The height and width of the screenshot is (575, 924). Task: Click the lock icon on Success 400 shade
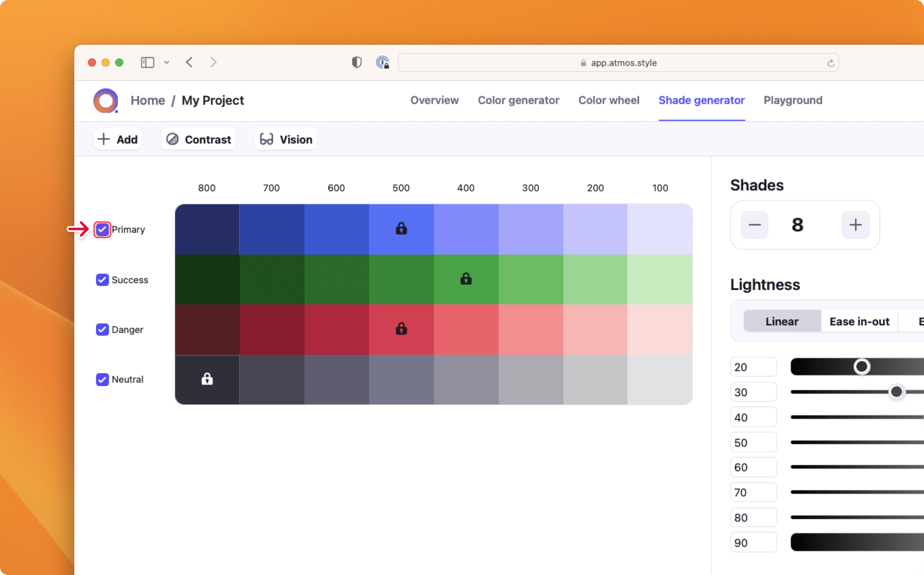pos(466,279)
